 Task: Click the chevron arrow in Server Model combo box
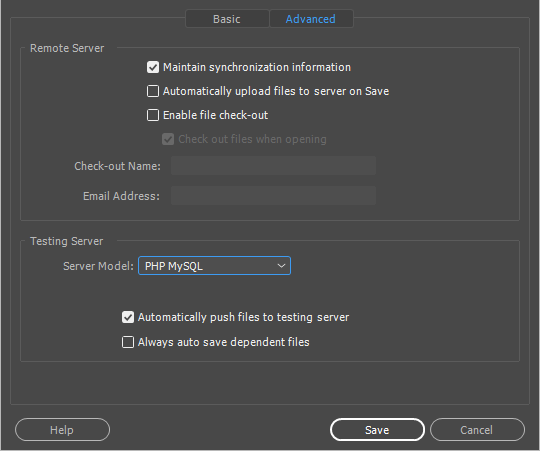click(281, 266)
